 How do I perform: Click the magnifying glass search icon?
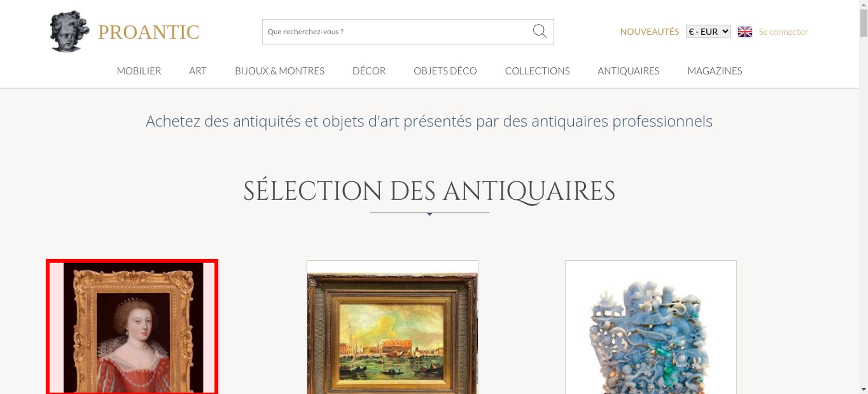[x=539, y=31]
